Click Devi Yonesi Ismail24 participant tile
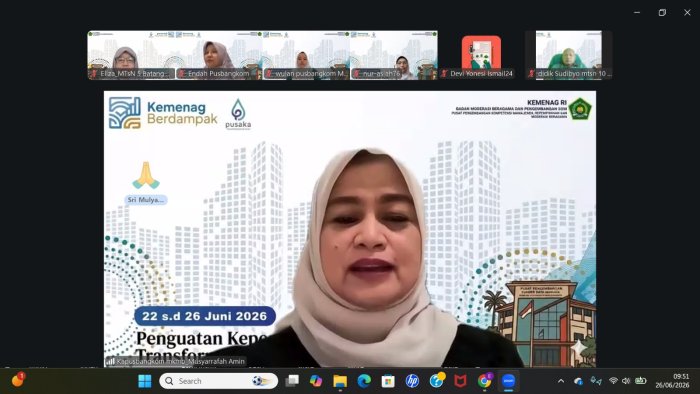This screenshot has width=700, height=394. click(481, 55)
